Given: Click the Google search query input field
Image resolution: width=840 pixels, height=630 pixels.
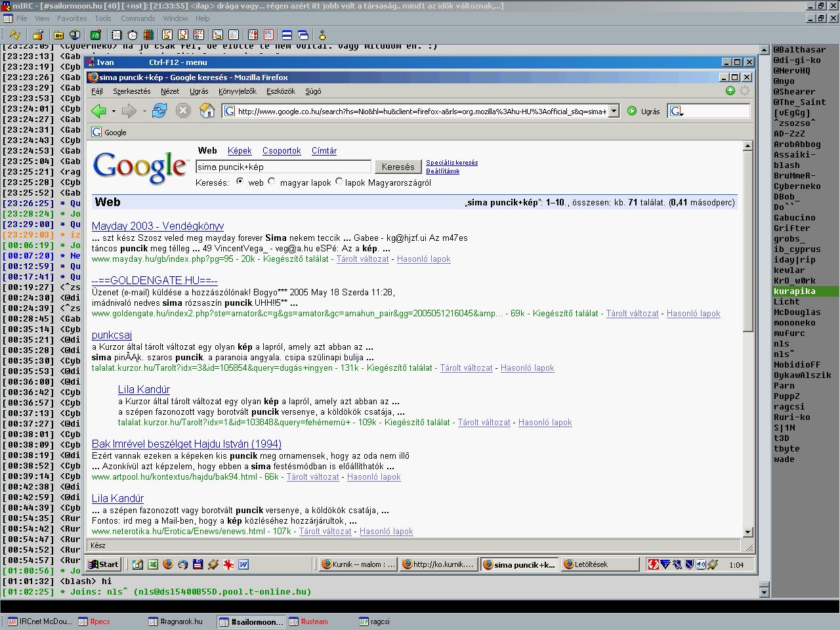Looking at the screenshot, I should (283, 167).
